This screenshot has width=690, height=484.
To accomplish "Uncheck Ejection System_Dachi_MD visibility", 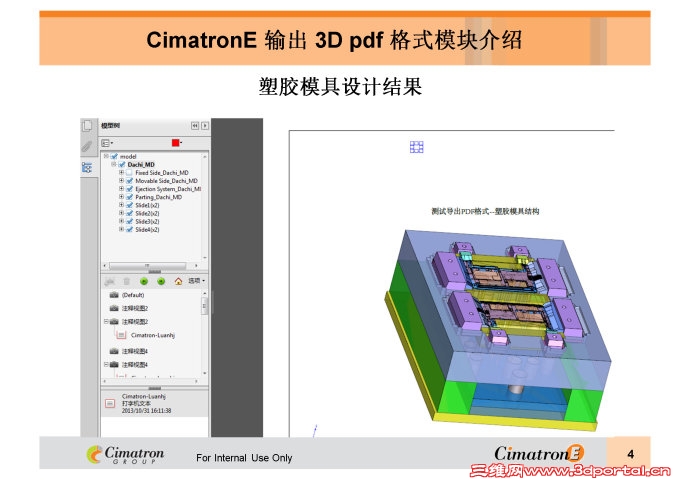I will pyautogui.click(x=129, y=189).
